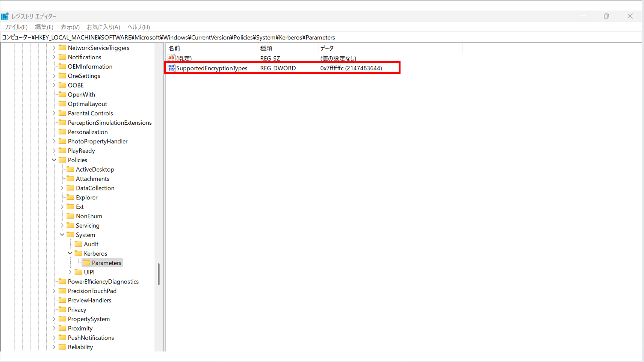Select the PushNotifications key
Viewport: 644px width, 362px height.
coord(91,338)
